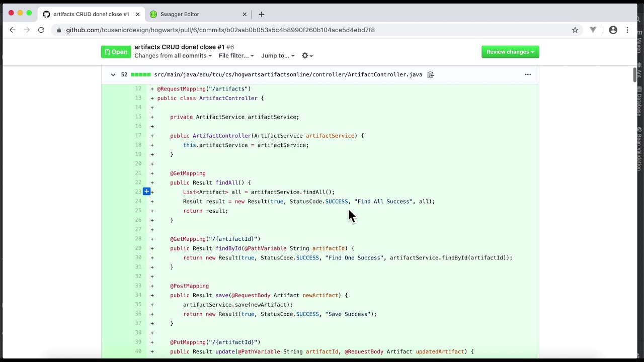Click the page's vertical scrollbar thumb
The image size is (644, 362).
coord(635,74)
